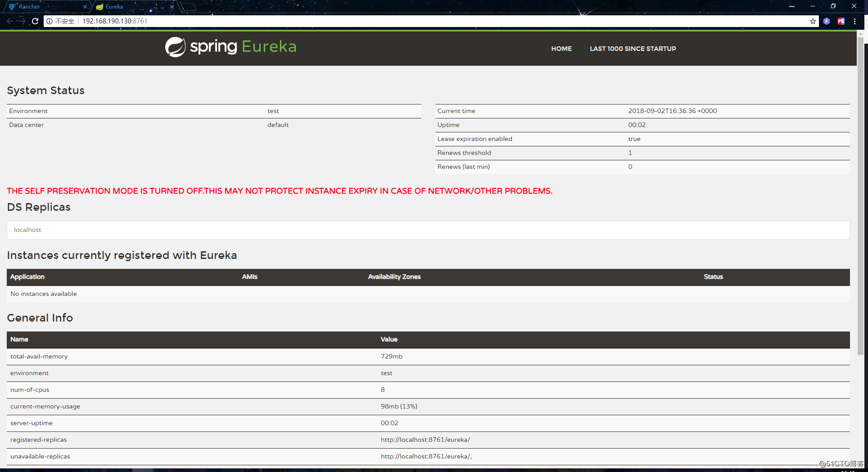The width and height of the screenshot is (868, 472).
Task: Click the 'Renews (last min)' label
Action: click(464, 167)
